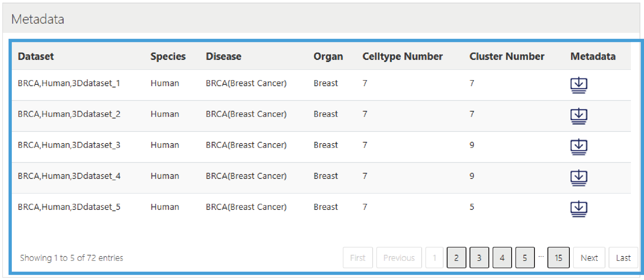Screen dimensions: 644x280
Task: Select page 5 in pagination
Action: [525, 258]
